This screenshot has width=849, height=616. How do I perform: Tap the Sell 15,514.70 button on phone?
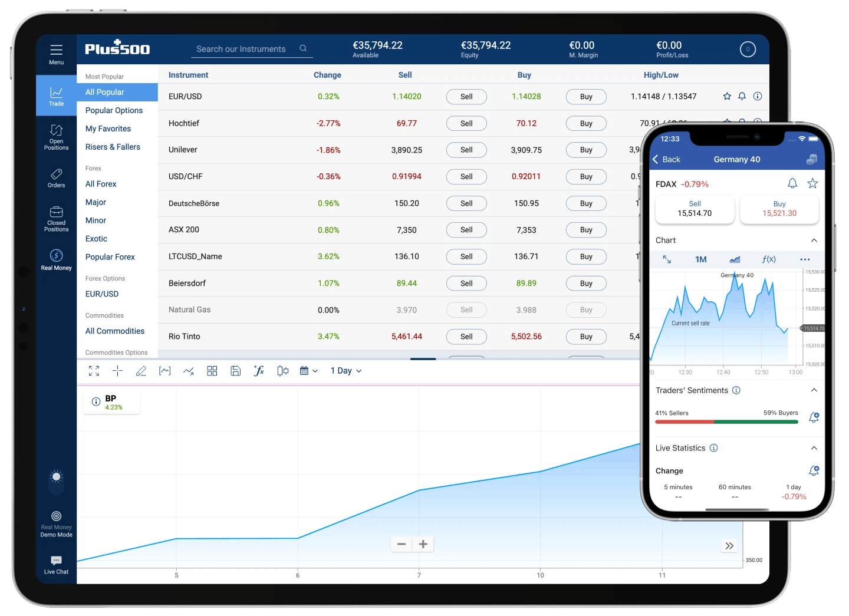pyautogui.click(x=695, y=209)
